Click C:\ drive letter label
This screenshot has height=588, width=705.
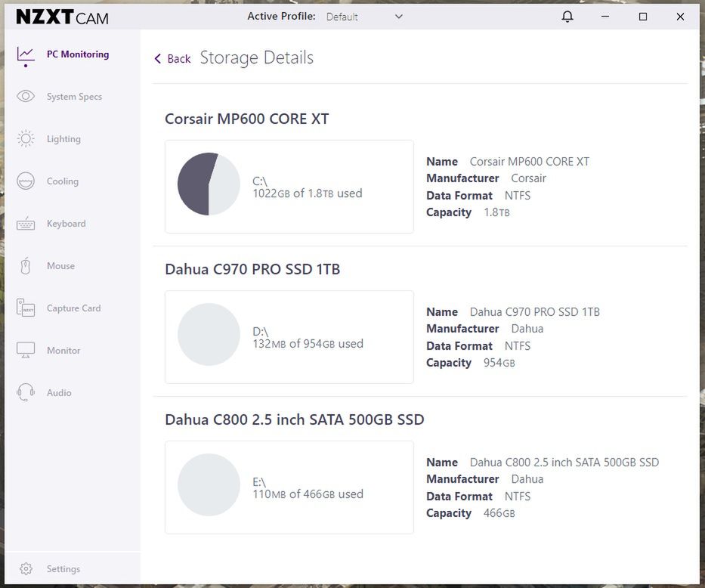[260, 181]
